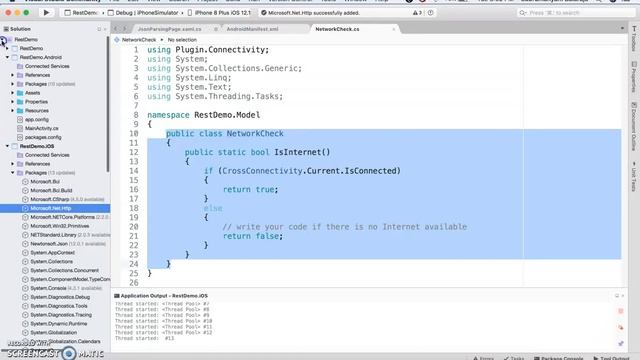Switch to the JsonParsingPage.xaml.cs tab

(169, 29)
